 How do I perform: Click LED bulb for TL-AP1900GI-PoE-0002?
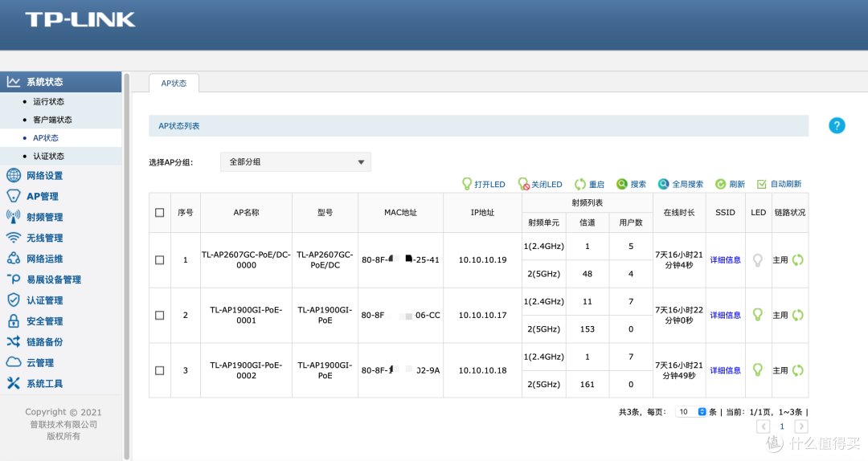pyautogui.click(x=758, y=370)
